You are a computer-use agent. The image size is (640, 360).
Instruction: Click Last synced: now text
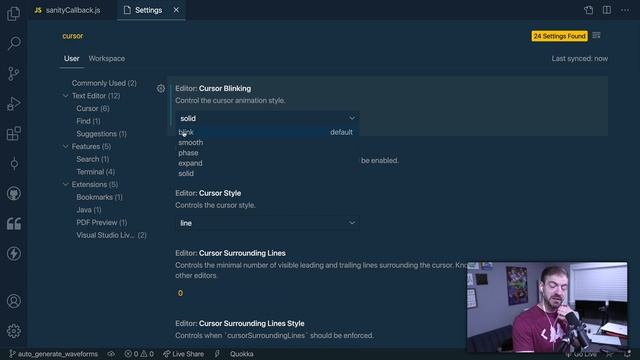point(580,59)
